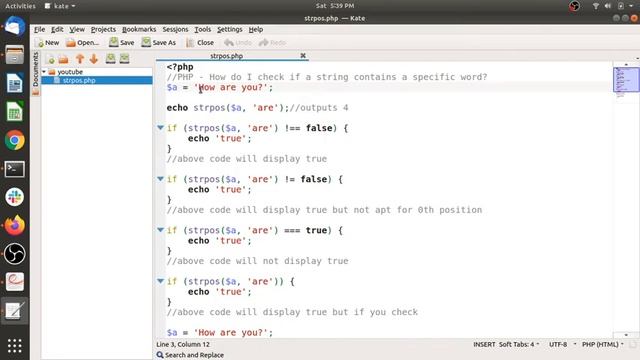Click the comment '//outputs 4' in code
Image resolution: width=640 pixels, height=360 pixels.
pyautogui.click(x=318, y=108)
